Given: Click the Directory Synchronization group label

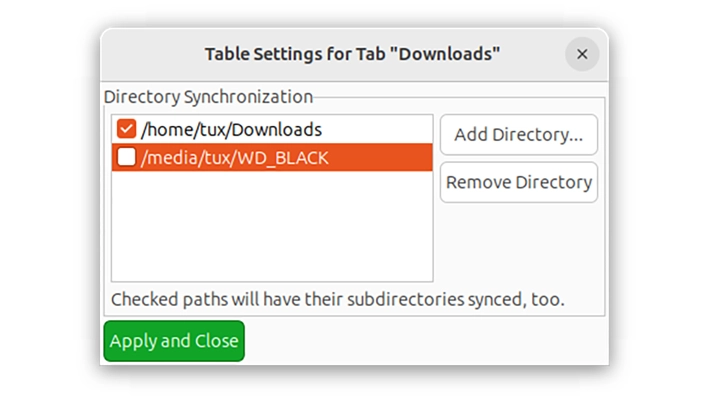Looking at the screenshot, I should click(208, 96).
